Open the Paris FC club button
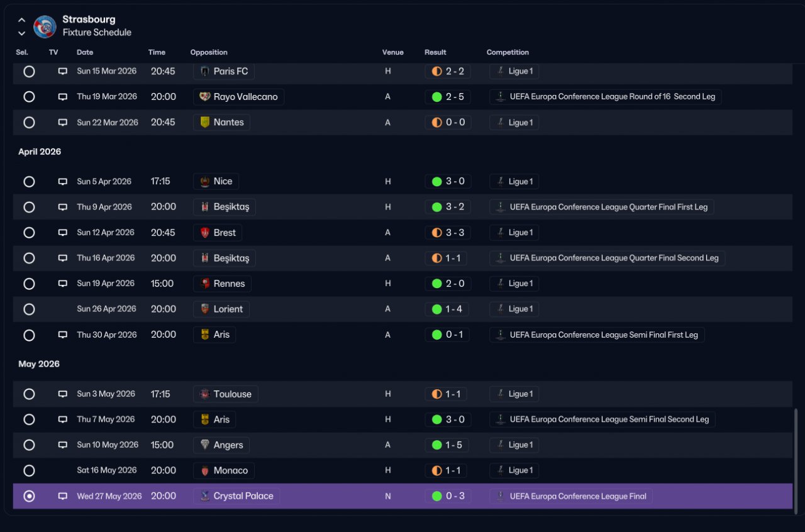This screenshot has height=532, width=805. 224,71
